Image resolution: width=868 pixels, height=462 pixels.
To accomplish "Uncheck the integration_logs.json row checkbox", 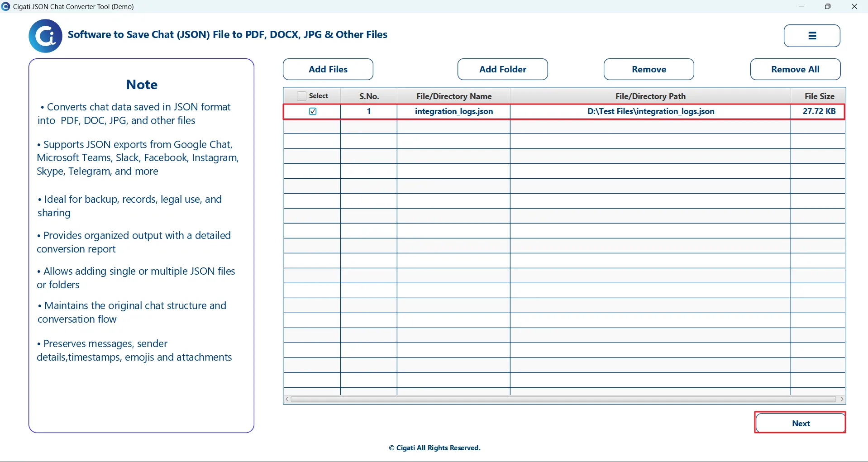I will click(x=313, y=111).
